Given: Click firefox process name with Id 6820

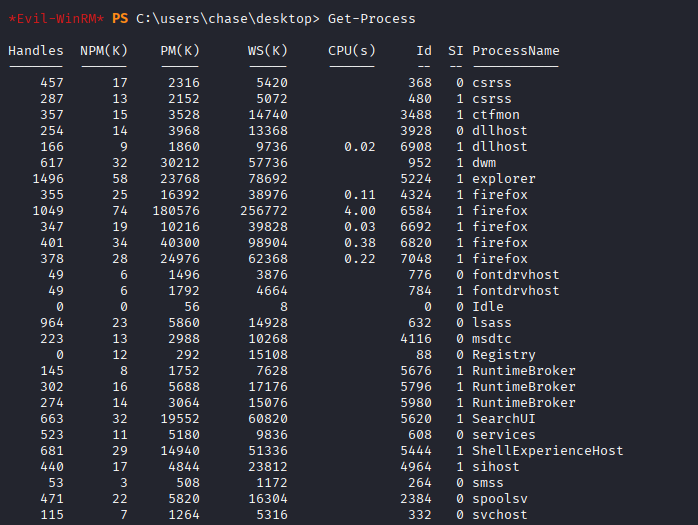Looking at the screenshot, I should 499,243.
